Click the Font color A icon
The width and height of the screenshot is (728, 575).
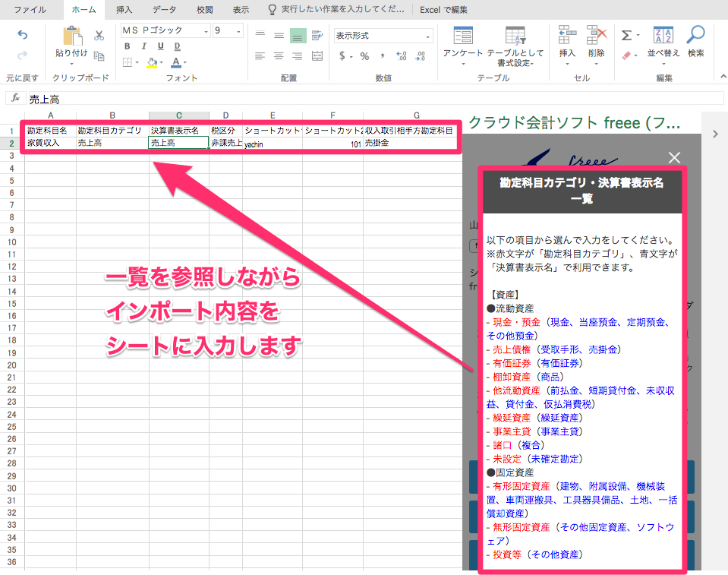point(176,62)
